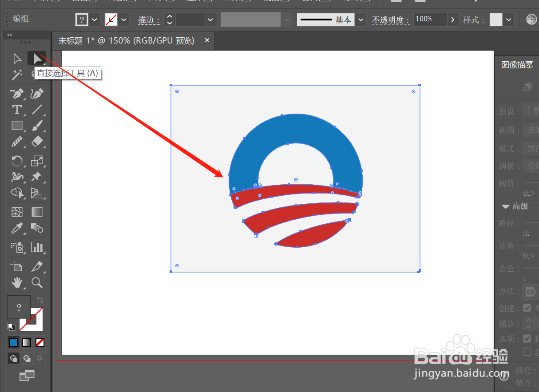Select the Column Graph tool
This screenshot has height=392, width=539.
pyautogui.click(x=37, y=247)
